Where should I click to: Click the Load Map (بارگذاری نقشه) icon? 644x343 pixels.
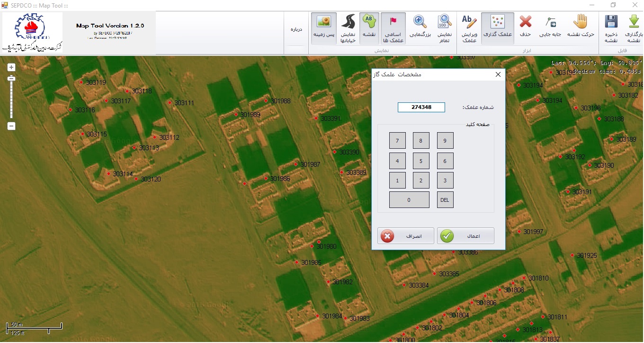point(633,28)
